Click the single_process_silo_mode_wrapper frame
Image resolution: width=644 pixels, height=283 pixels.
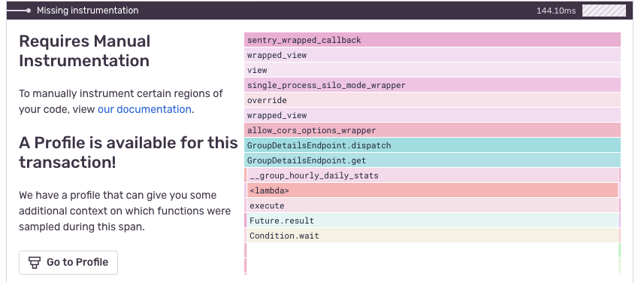(432, 85)
